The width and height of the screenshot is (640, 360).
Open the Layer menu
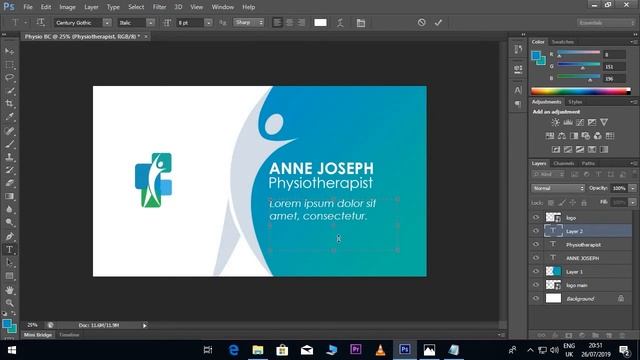(x=91, y=7)
